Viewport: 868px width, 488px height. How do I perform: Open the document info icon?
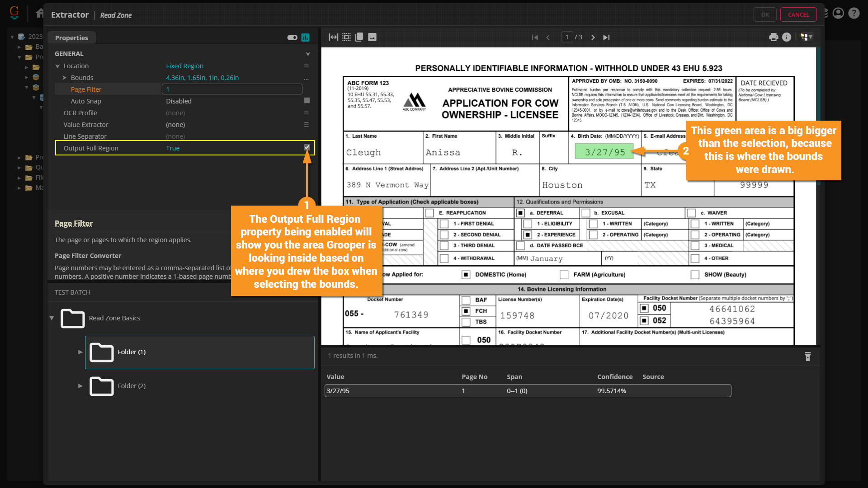(x=787, y=37)
